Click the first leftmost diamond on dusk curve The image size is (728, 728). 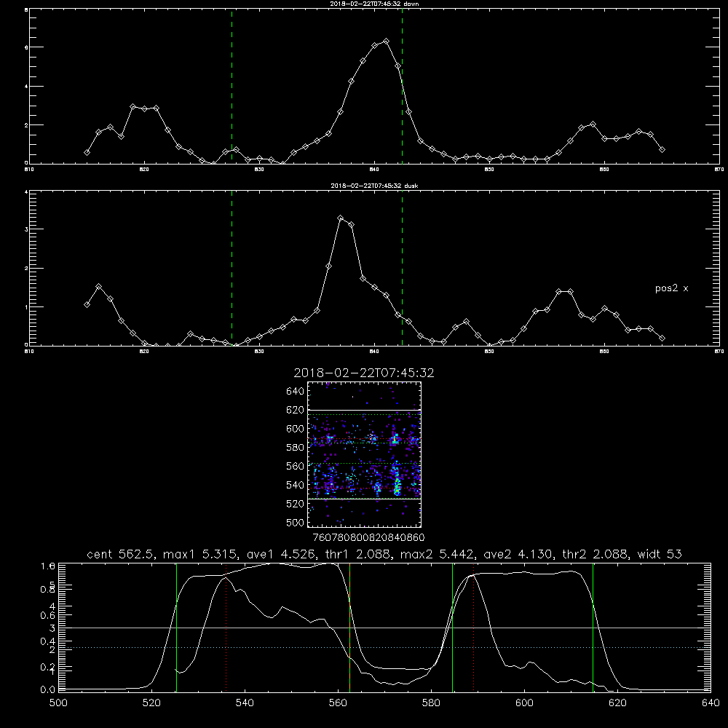pos(87,304)
